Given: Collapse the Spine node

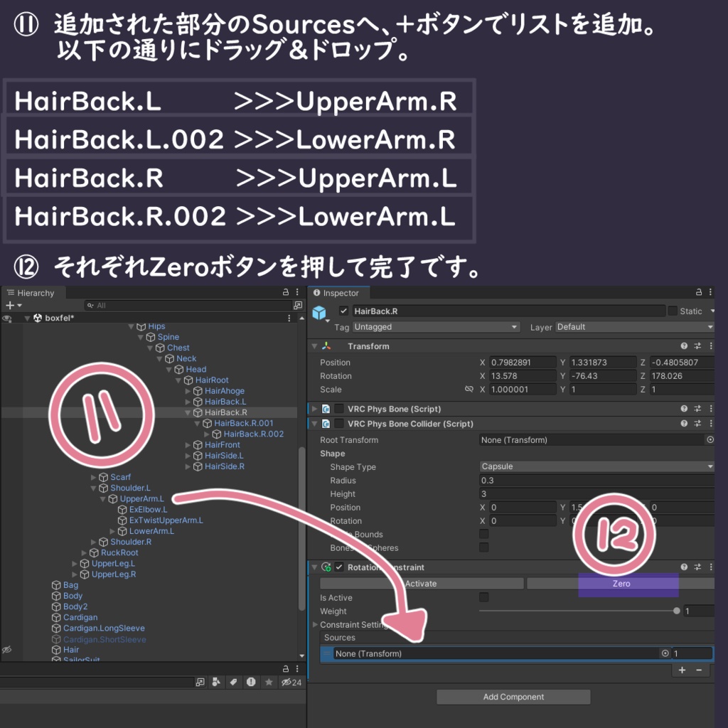Looking at the screenshot, I should point(141,337).
